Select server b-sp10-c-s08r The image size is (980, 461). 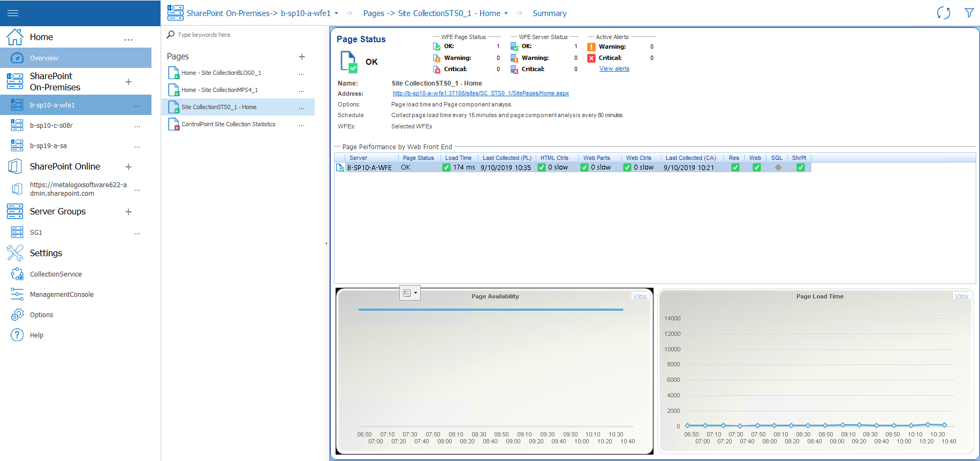51,126
